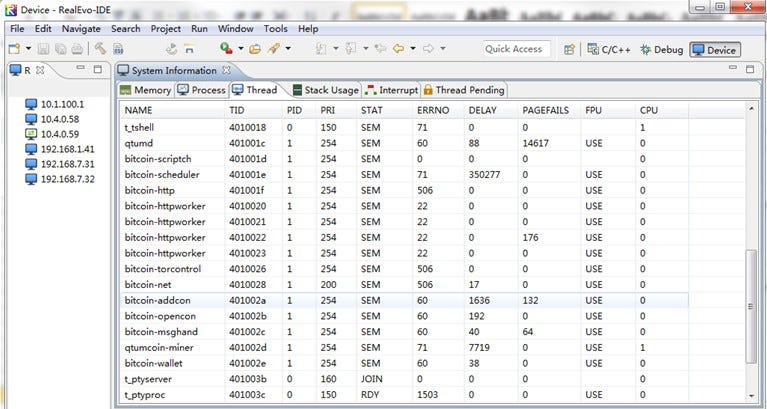Select connected device 10.4.0.59
This screenshot has width=767, height=409.
point(52,134)
